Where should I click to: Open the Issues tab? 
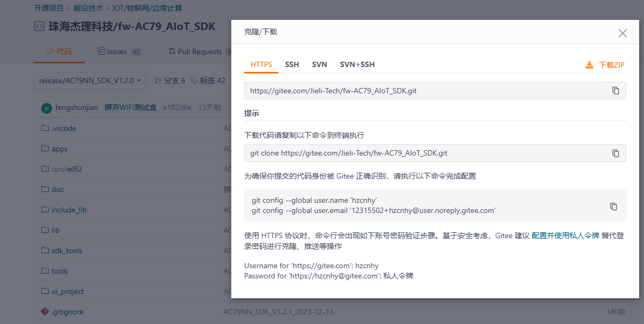[120, 51]
